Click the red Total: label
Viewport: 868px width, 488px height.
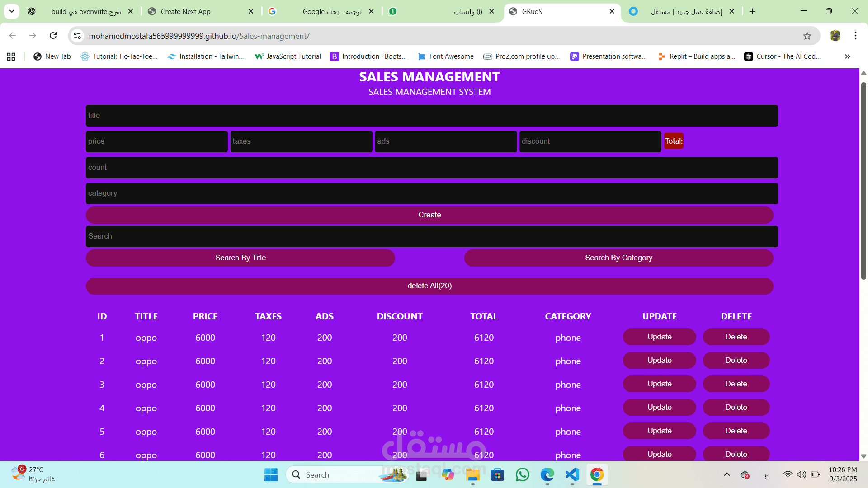674,141
